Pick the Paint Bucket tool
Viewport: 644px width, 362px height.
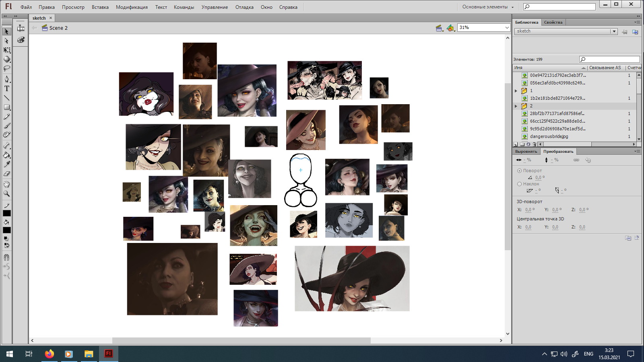click(6, 155)
